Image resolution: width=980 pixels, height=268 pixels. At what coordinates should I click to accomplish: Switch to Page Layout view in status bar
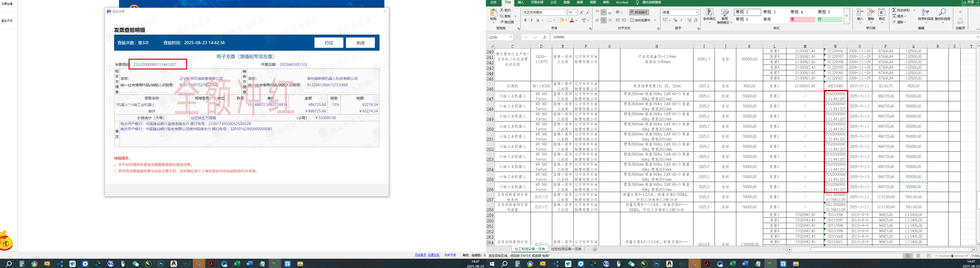918,256
